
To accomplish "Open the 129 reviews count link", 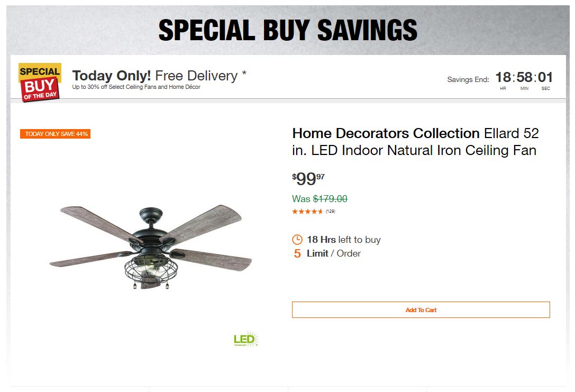I will click(x=330, y=212).
